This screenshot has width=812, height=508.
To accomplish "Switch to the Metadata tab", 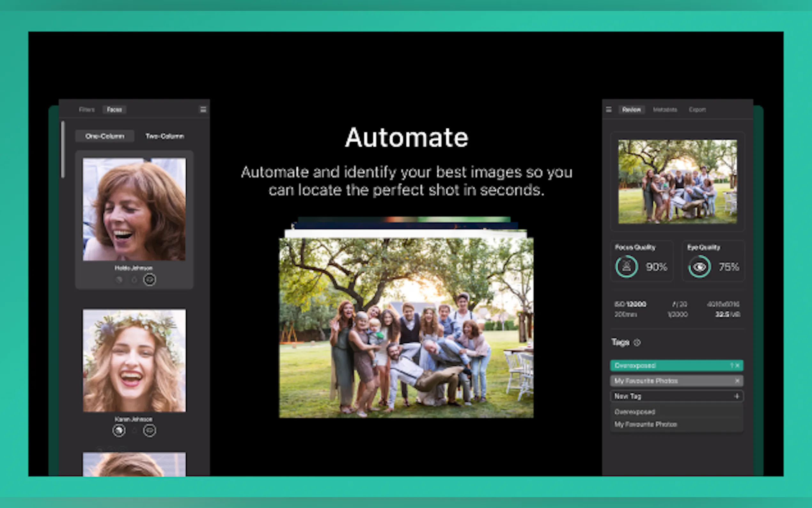I will click(665, 109).
